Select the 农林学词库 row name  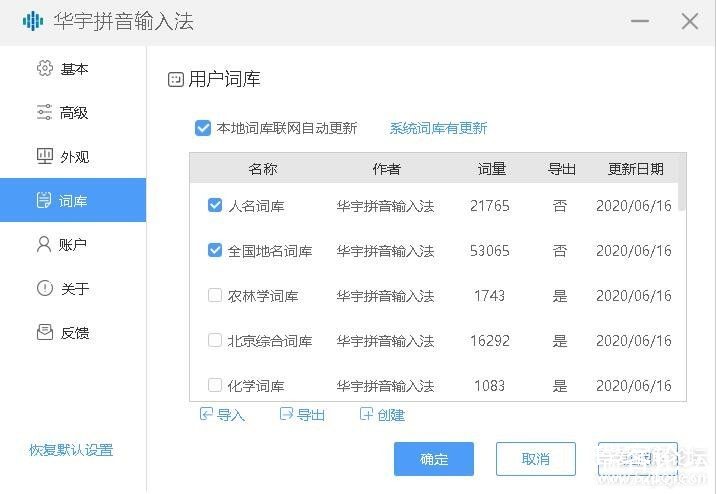click(263, 296)
